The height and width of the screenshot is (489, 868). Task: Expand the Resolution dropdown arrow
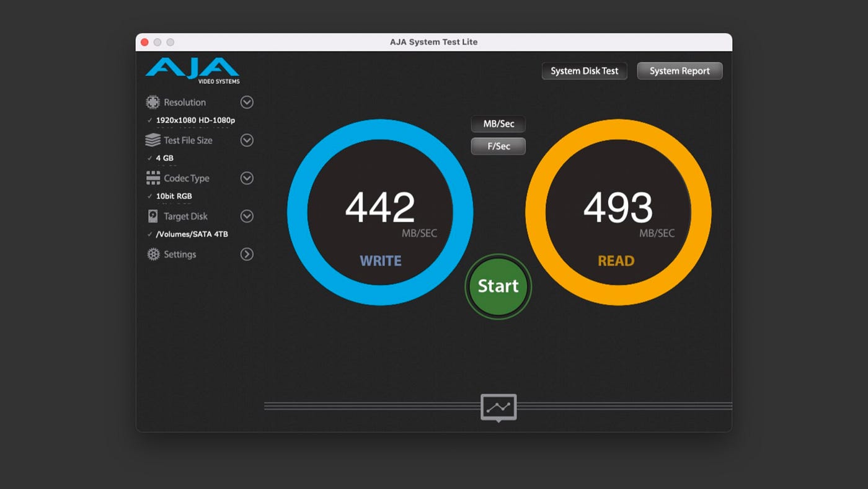tap(247, 102)
